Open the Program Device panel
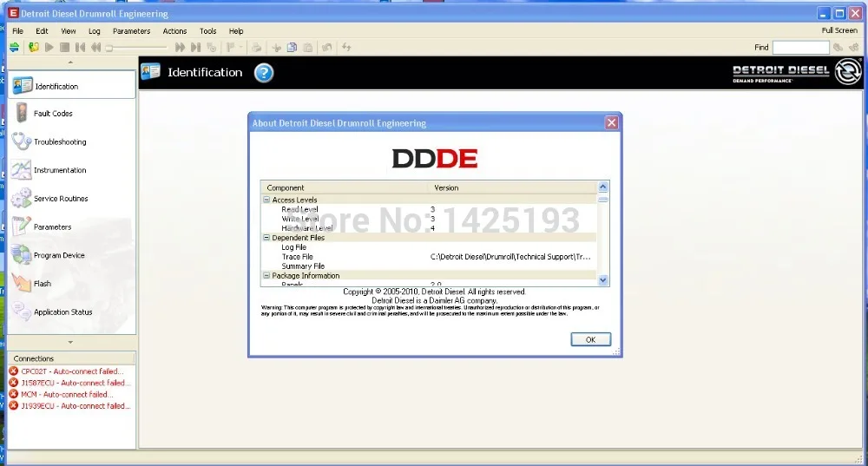This screenshot has width=868, height=466. pos(71,255)
